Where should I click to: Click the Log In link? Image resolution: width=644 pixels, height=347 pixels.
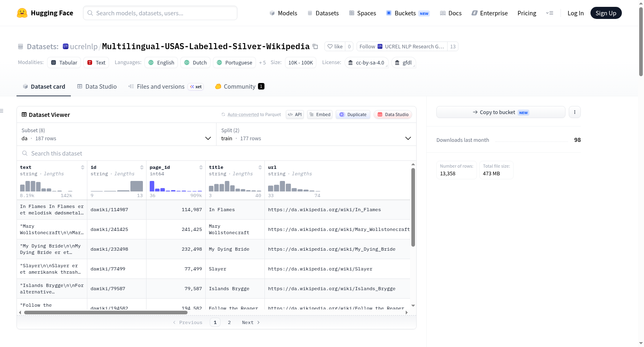tap(576, 13)
